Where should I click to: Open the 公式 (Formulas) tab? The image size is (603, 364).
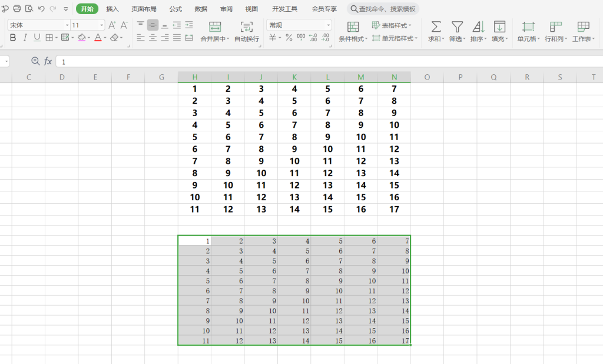(x=175, y=8)
